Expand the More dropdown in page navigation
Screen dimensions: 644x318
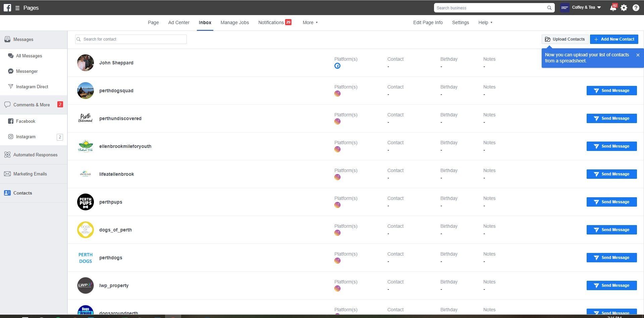click(x=310, y=22)
